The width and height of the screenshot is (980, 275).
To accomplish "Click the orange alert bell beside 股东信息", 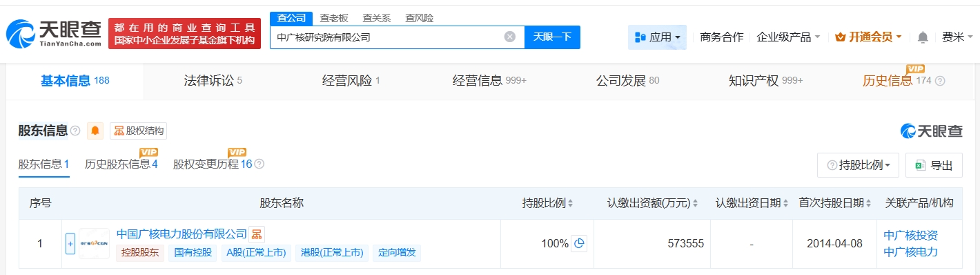I will (95, 131).
